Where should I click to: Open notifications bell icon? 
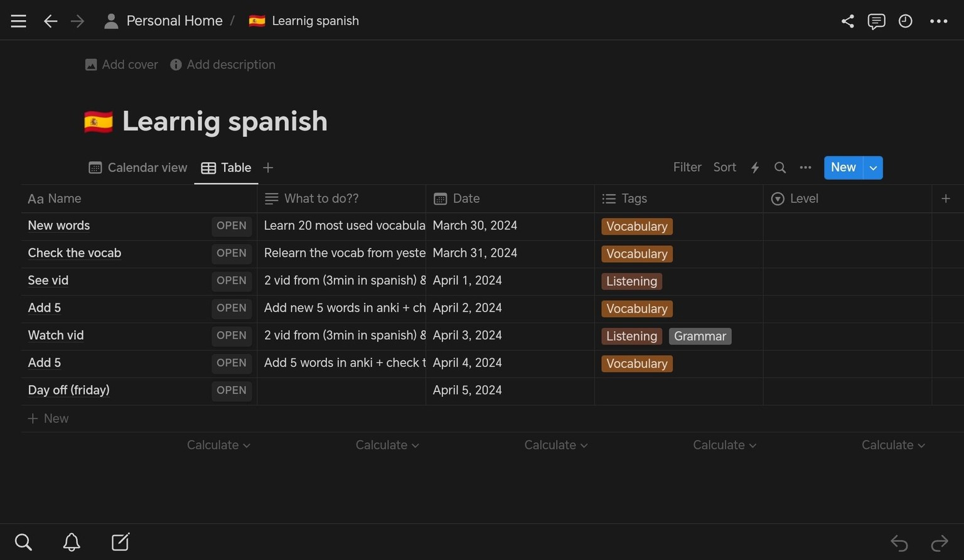72,542
